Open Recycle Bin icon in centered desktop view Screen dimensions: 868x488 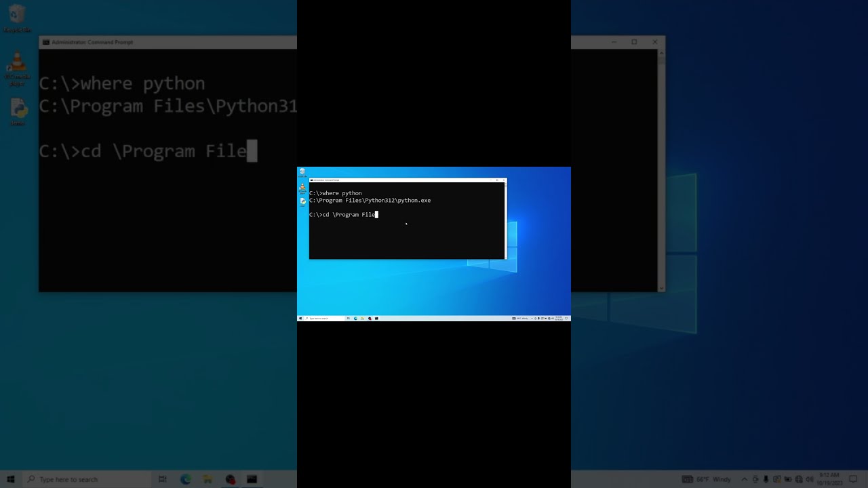tap(302, 171)
